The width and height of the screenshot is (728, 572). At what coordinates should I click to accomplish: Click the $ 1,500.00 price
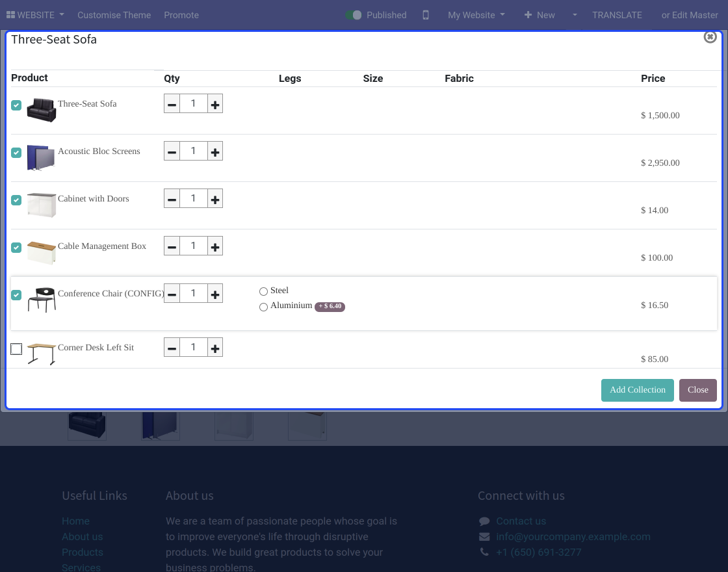pyautogui.click(x=660, y=115)
